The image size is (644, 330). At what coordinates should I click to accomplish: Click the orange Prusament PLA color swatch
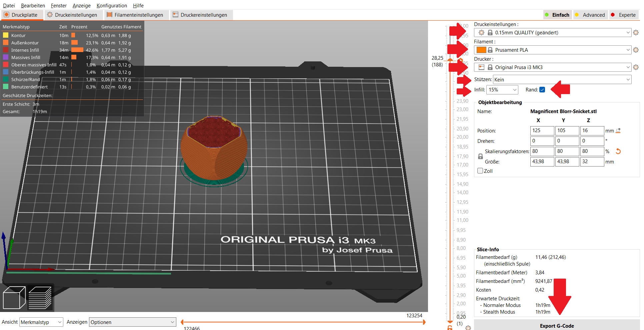tap(481, 50)
